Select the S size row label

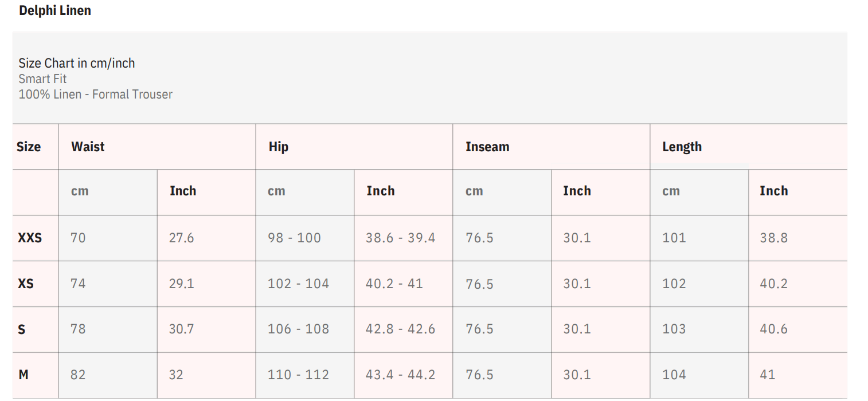[22, 329]
